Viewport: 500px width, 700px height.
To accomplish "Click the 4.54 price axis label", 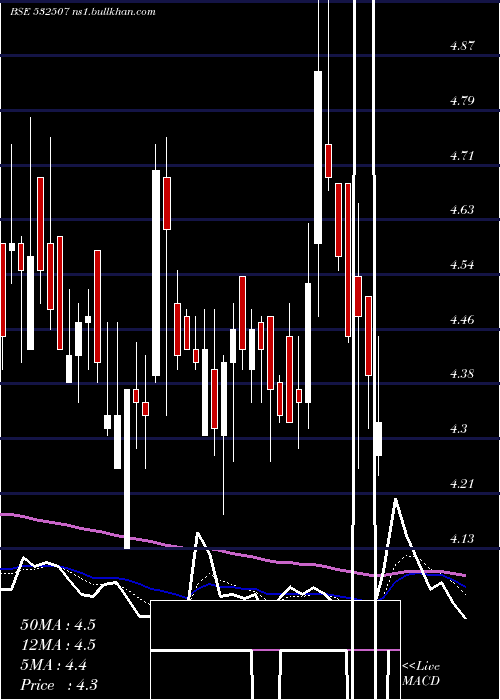I will click(462, 265).
